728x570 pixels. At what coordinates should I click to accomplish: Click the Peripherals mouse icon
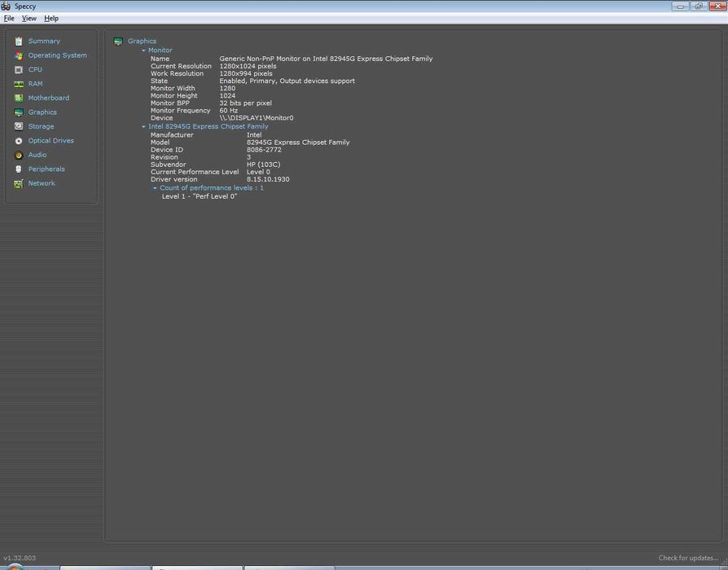tap(19, 169)
